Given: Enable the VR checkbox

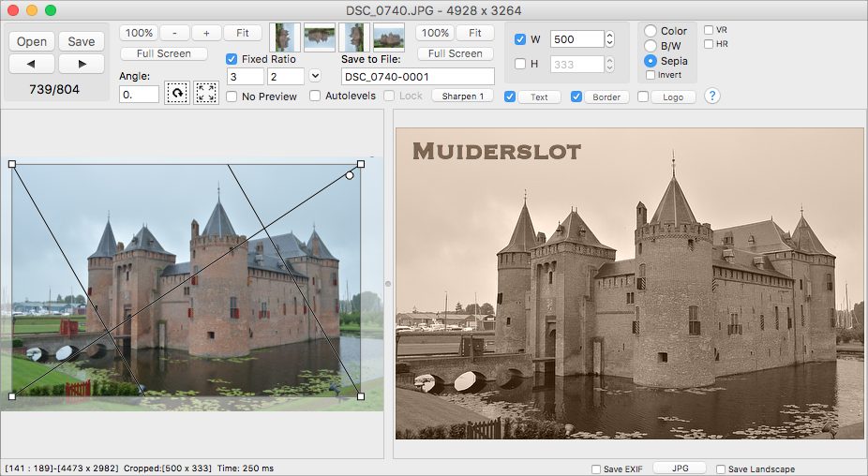Looking at the screenshot, I should [x=709, y=30].
